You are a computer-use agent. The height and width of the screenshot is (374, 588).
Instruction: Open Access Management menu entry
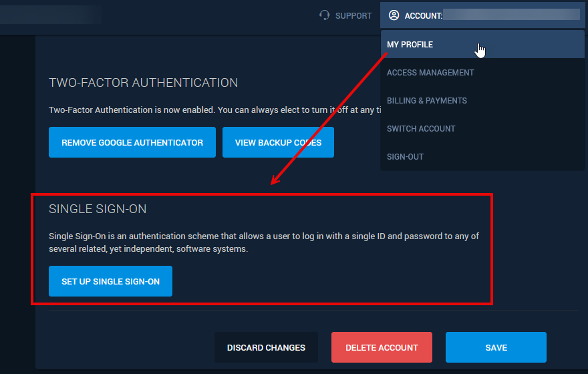click(430, 73)
